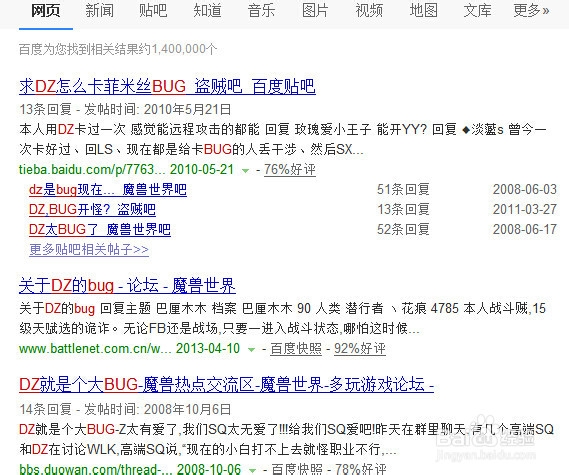The image size is (569, 475).
Task: Switch to the 知道 tab
Action: tap(207, 11)
